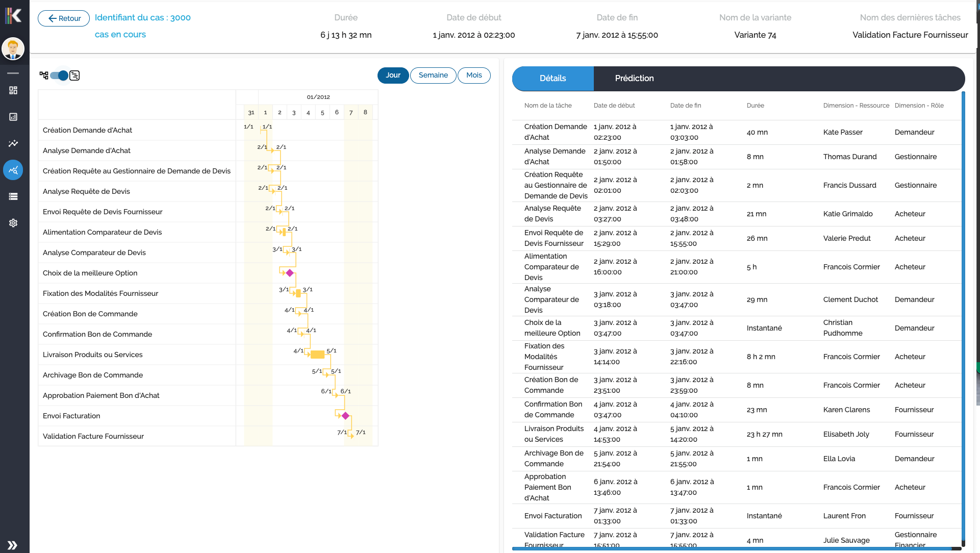Open the task list icon in sidebar
Screen dimensions: 980x553
pos(13,196)
